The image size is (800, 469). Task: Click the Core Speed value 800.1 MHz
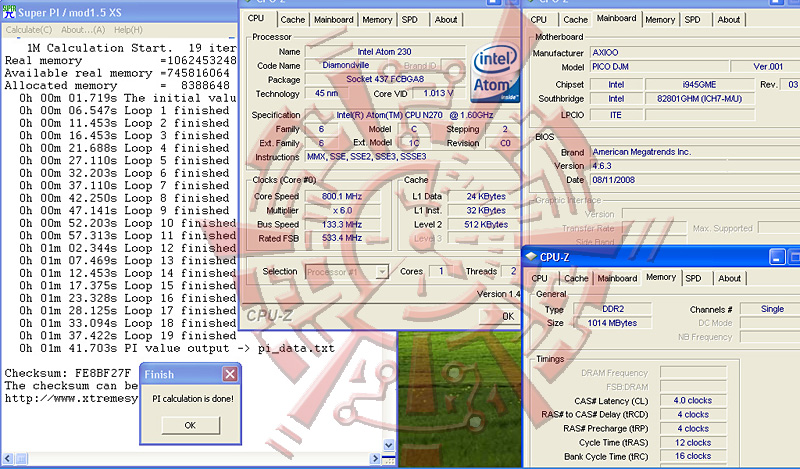pyautogui.click(x=341, y=196)
